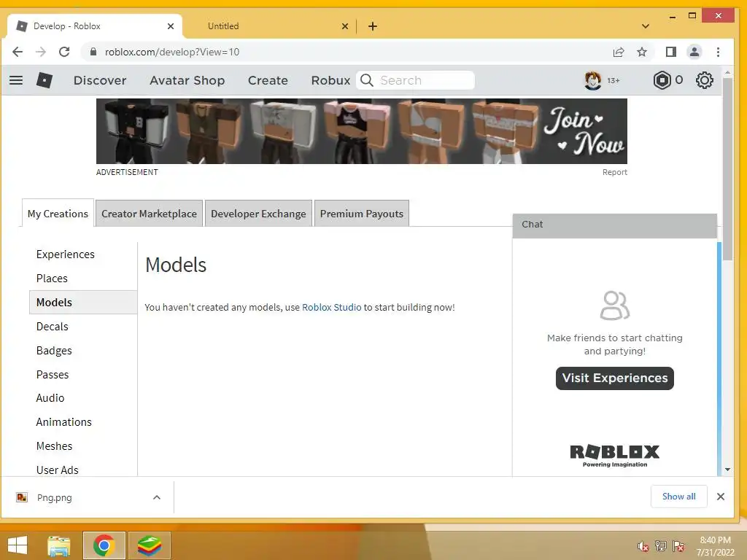The width and height of the screenshot is (747, 560).
Task: Click the Chrome taskbar icon
Action: tap(104, 545)
